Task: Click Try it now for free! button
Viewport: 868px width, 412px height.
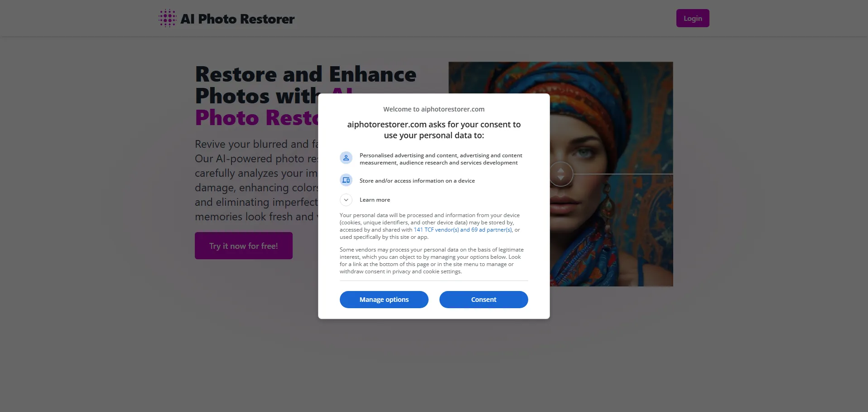Action: click(244, 246)
